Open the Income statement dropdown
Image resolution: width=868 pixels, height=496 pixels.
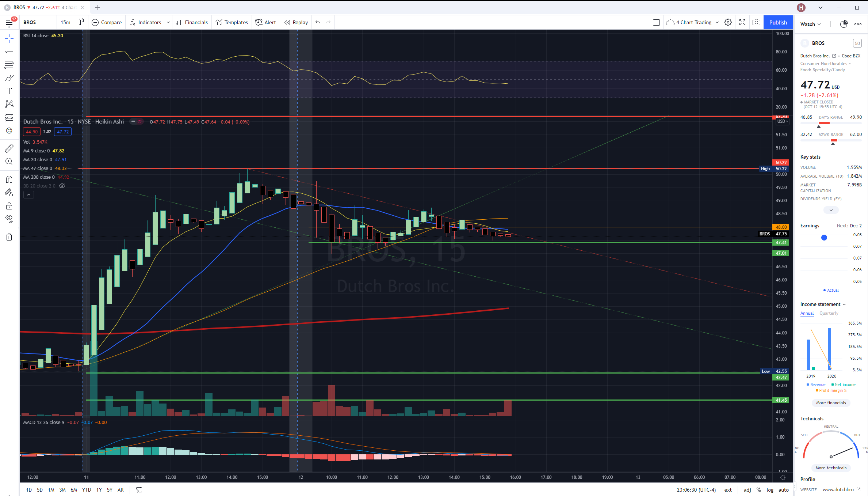pos(823,304)
